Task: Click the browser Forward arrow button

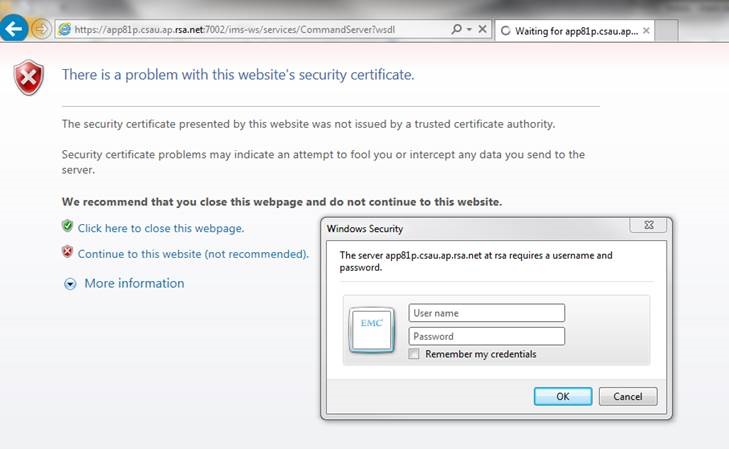Action: coord(42,29)
